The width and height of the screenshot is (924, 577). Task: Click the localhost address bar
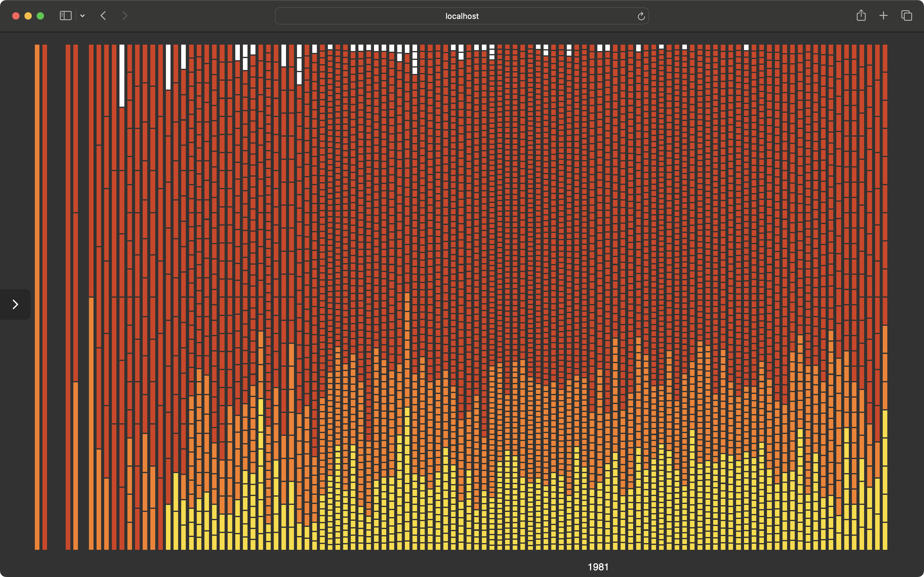pos(462,16)
